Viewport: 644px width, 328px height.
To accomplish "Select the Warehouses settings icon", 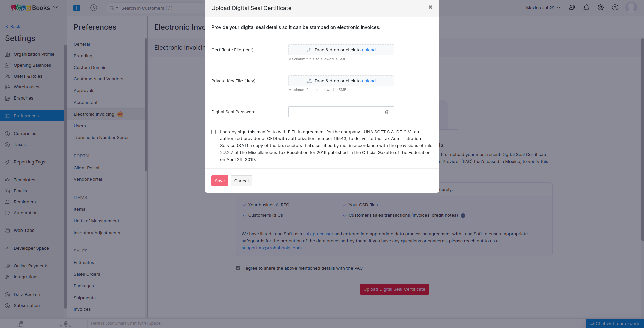I will tap(7, 87).
